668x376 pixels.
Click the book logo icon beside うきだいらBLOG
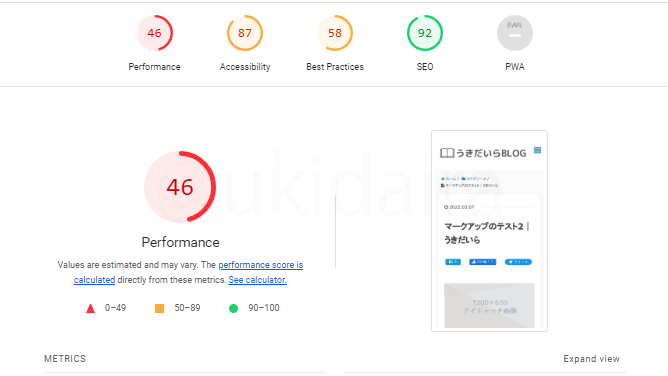click(447, 153)
